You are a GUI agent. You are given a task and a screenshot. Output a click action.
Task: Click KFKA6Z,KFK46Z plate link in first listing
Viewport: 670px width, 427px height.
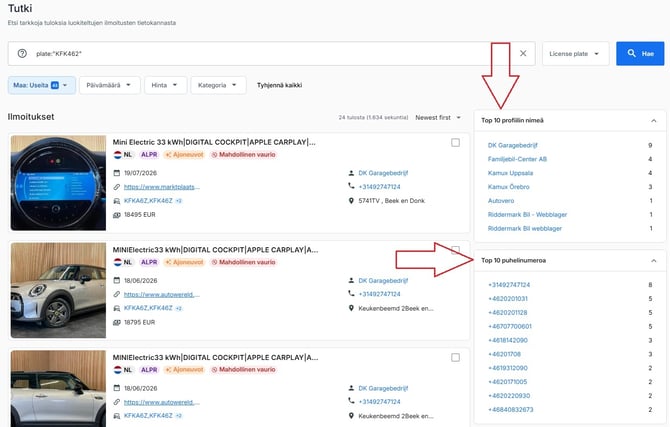(x=148, y=200)
